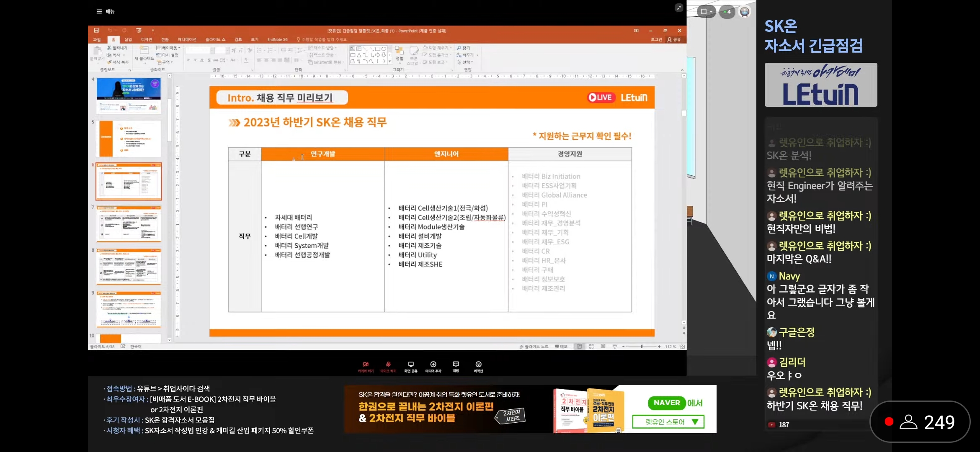The image size is (980, 452).
Task: Select slide 4 thumbnail
Action: pyautogui.click(x=129, y=96)
